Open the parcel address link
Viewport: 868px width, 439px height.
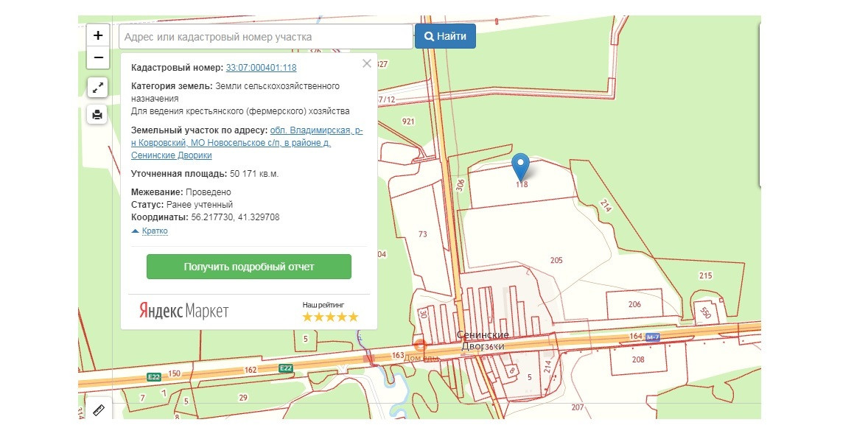coord(247,143)
